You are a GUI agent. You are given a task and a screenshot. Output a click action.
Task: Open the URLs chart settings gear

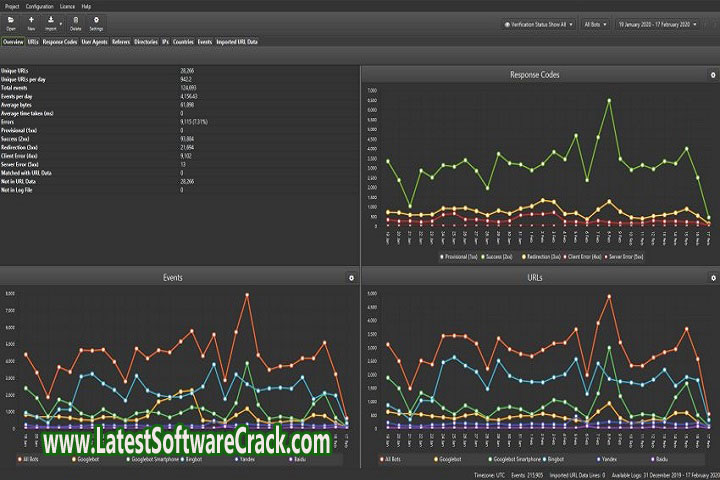coord(709,277)
